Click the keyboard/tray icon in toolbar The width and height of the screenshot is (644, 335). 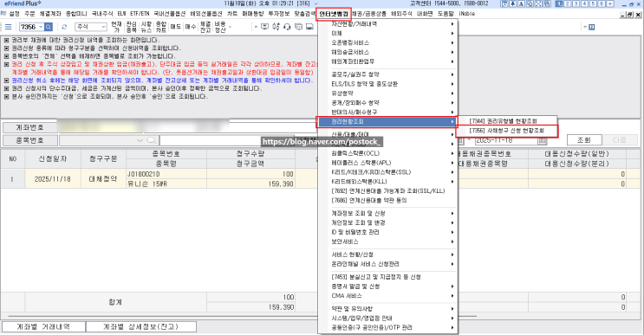pos(309,27)
